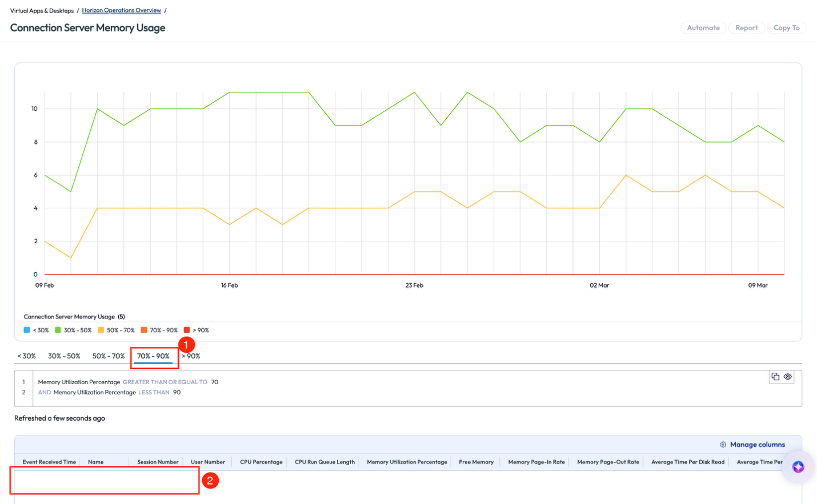
Task: Open the Horizon Operations Overview breadcrumb link
Action: click(x=121, y=10)
